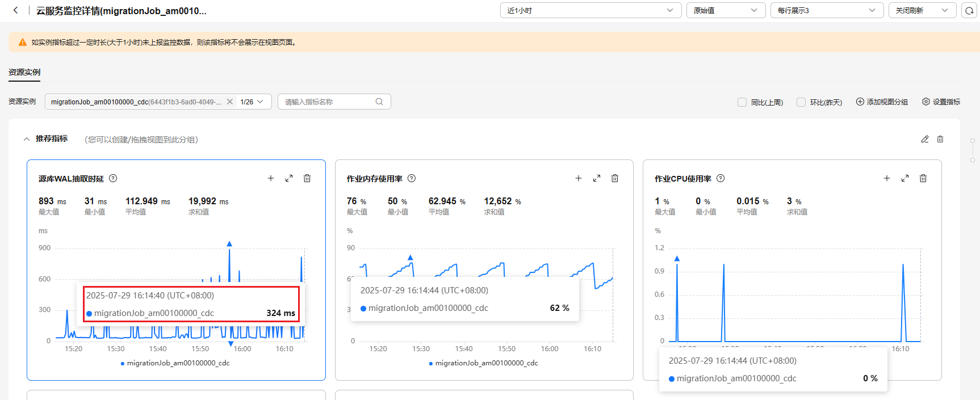980x400 pixels.
Task: Open the 关闭刷新 auto-refresh dropdown
Action: pos(922,11)
